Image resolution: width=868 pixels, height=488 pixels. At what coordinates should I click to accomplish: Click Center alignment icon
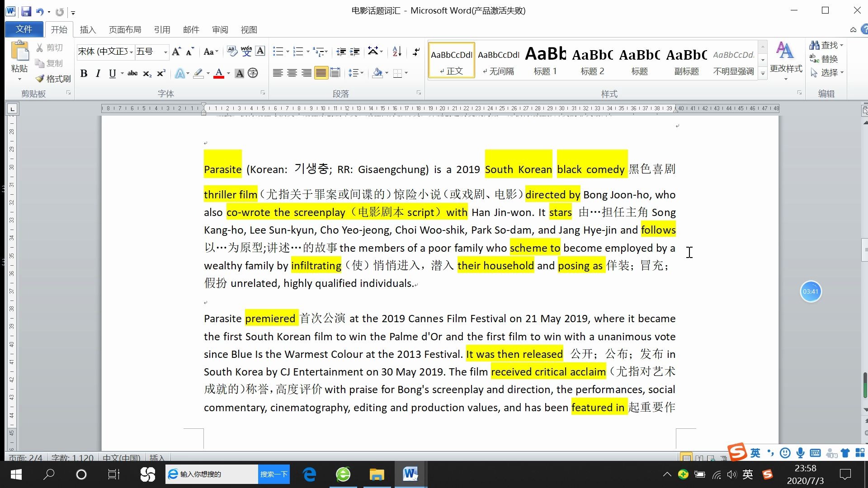292,73
